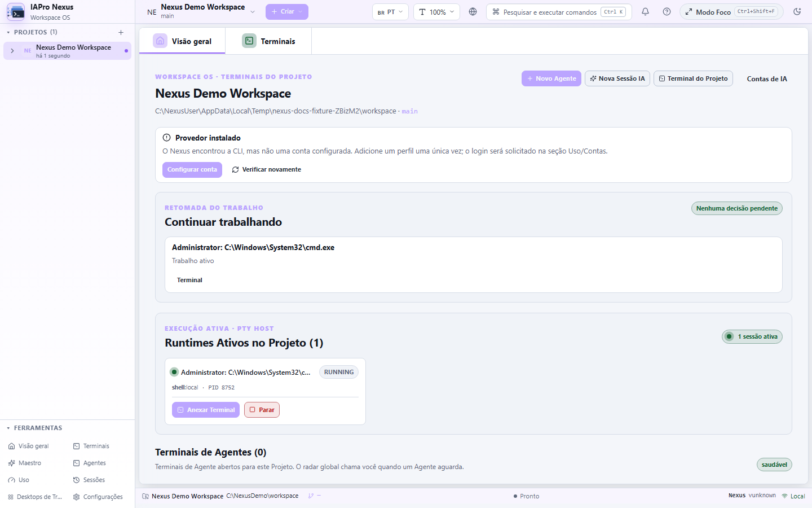
Task: Click the 1 sessão ativa badge
Action: pyautogui.click(x=752, y=336)
